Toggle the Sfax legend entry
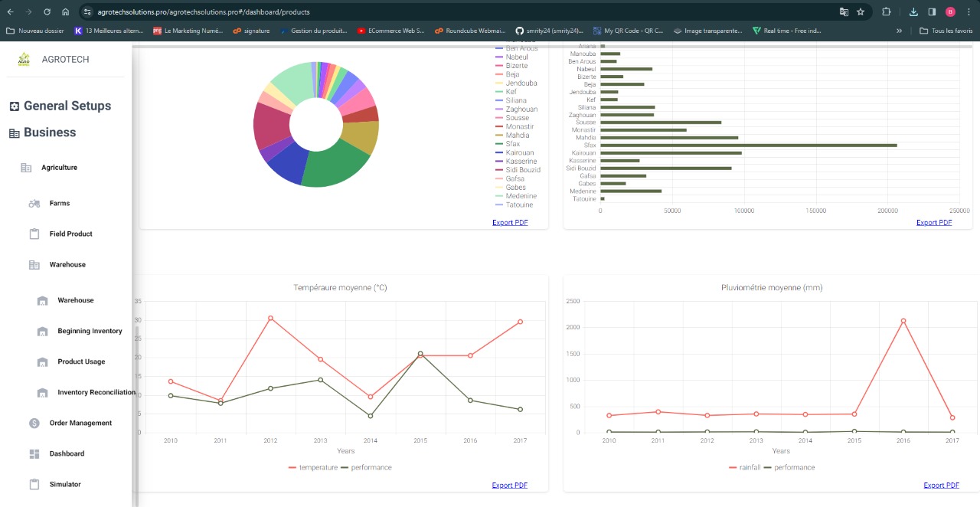 point(513,144)
